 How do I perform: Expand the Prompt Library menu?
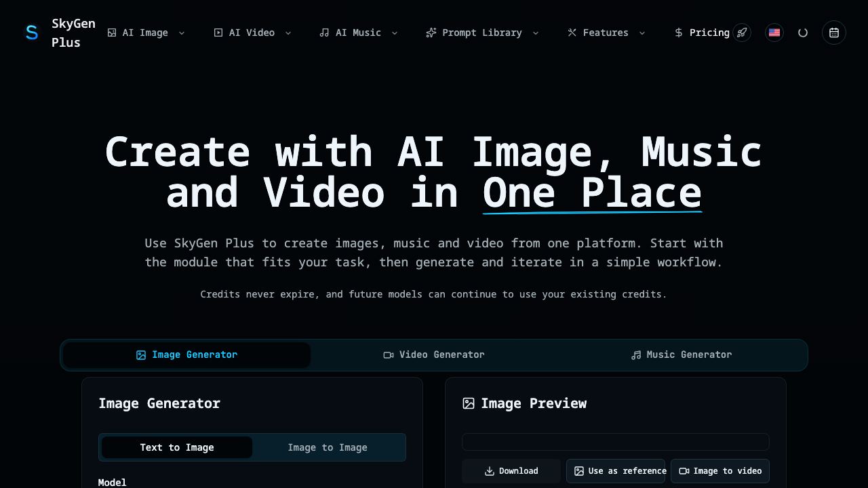482,33
